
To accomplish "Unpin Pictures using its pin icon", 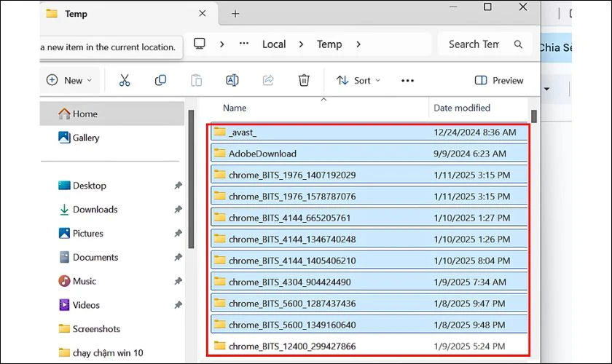I will point(178,233).
